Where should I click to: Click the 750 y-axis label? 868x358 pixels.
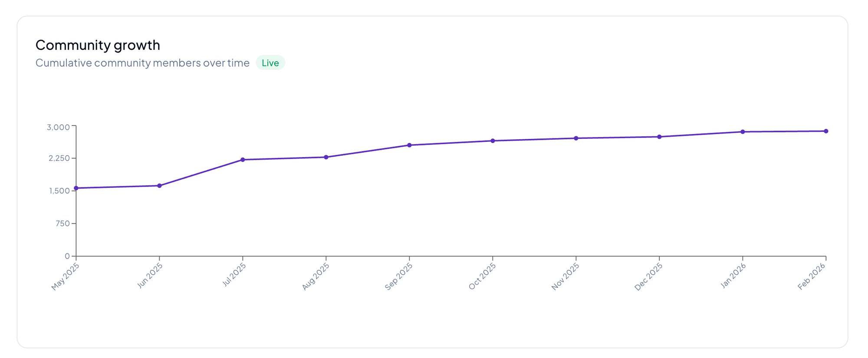pos(62,223)
